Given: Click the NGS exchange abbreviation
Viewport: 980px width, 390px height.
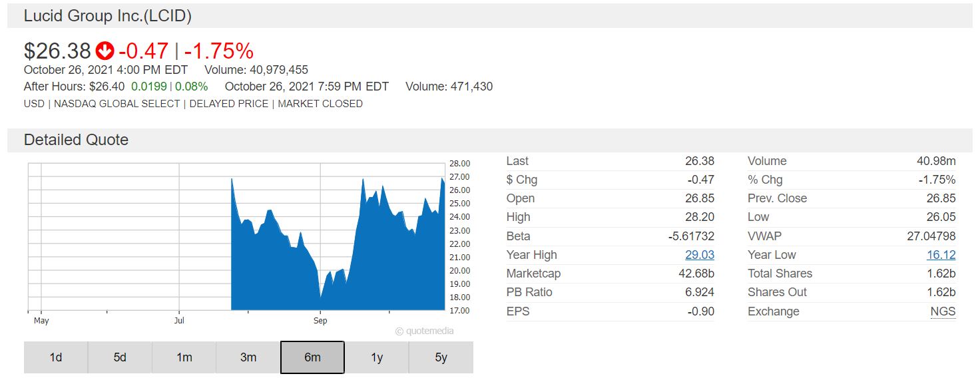Looking at the screenshot, I should point(943,311).
